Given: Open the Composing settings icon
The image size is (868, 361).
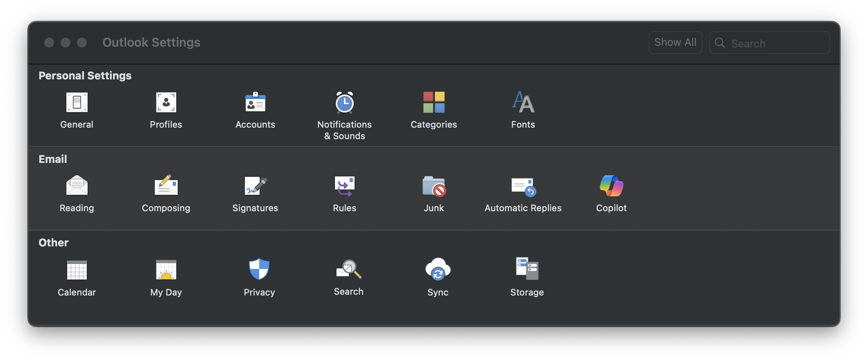Looking at the screenshot, I should pos(166,185).
